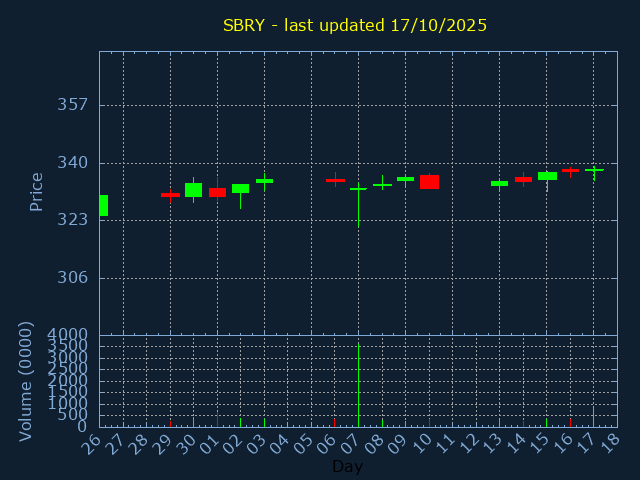The width and height of the screenshot is (640, 480).
Task: Click the green candlestick on day 15
Action: [547, 176]
